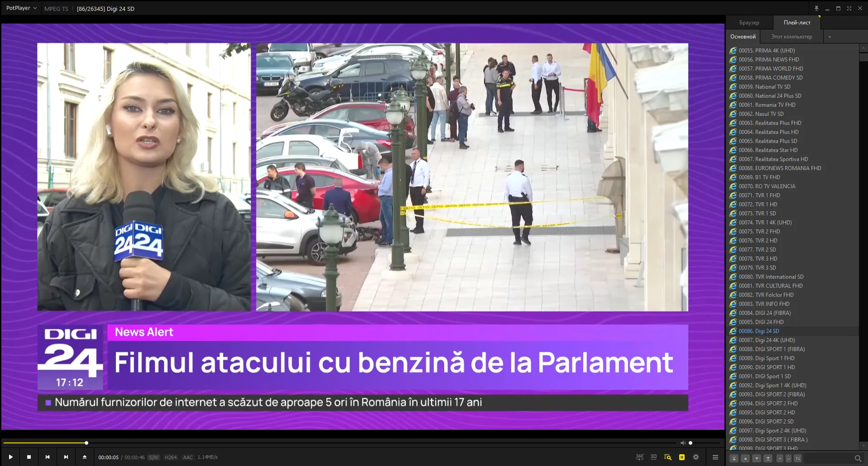Click the H264 video codec label
Screen dimensions: 868x466
click(171, 457)
